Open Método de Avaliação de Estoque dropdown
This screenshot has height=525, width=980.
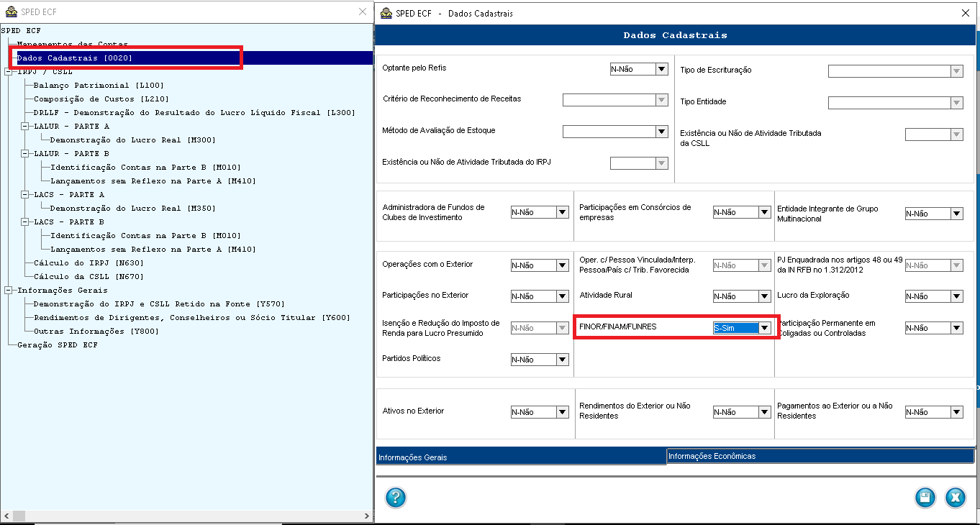pos(661,132)
